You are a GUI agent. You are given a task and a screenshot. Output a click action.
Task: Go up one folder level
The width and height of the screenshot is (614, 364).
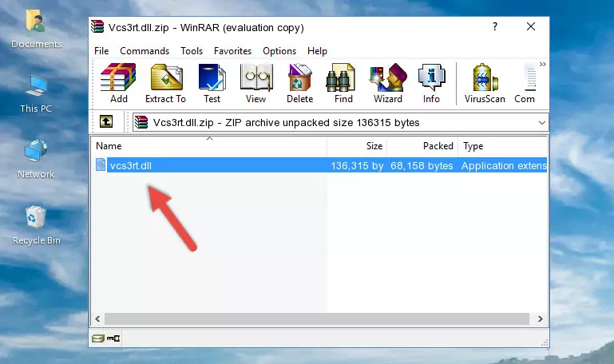pos(106,121)
